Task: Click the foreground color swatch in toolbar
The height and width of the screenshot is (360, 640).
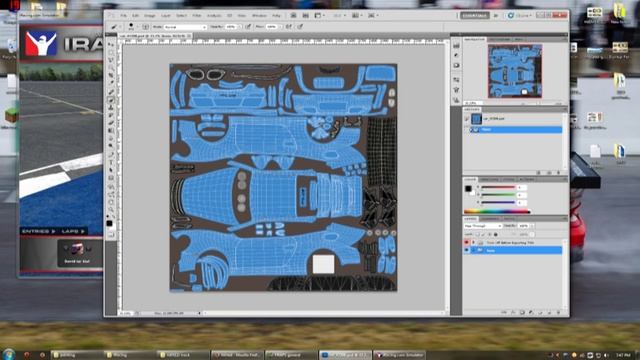Action: pos(109,223)
